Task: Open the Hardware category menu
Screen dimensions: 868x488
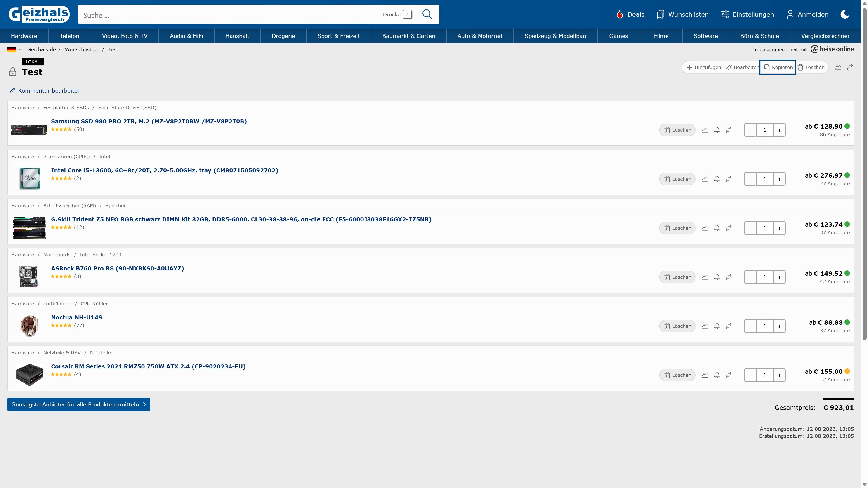Action: 24,36
